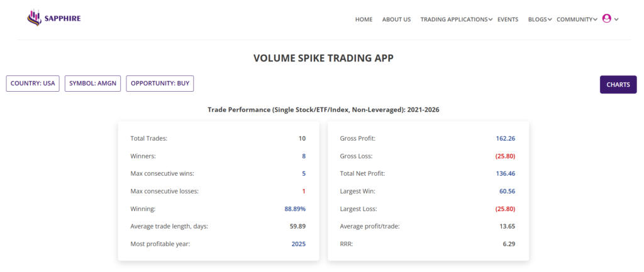Click the Sapphire brand name text
Viewport: 644px width, 272px height.
pyautogui.click(x=62, y=19)
